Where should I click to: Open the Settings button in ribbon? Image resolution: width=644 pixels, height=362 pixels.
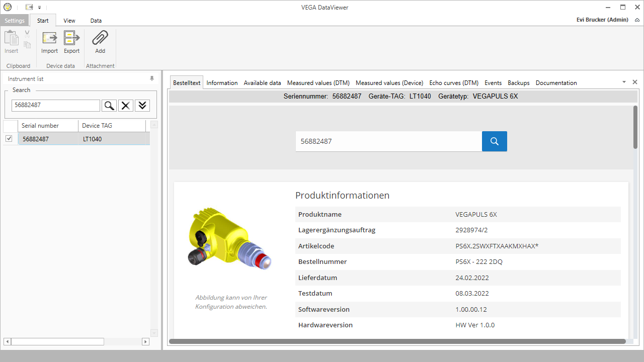pyautogui.click(x=15, y=21)
